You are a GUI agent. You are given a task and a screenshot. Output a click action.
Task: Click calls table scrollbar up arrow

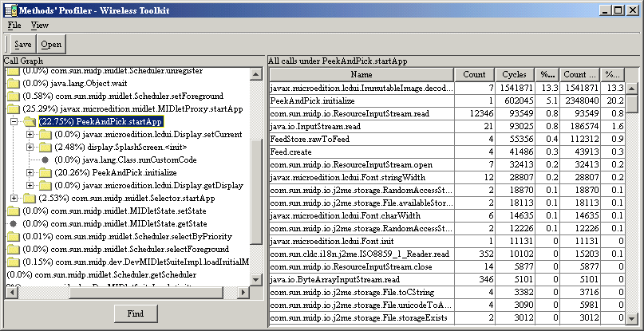click(x=632, y=88)
